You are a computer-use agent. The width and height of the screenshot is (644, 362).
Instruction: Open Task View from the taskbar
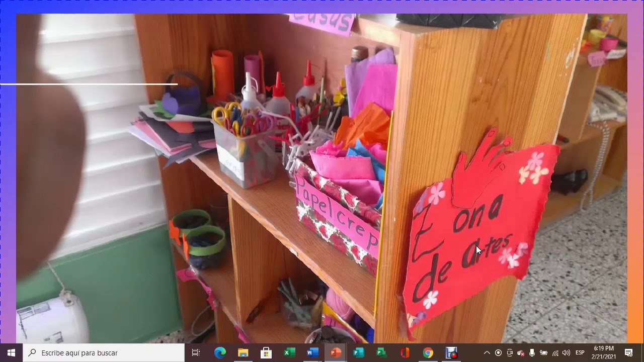(x=196, y=353)
